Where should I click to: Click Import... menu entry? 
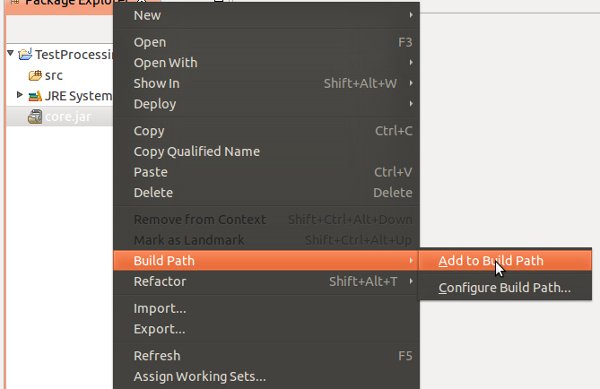266,308
